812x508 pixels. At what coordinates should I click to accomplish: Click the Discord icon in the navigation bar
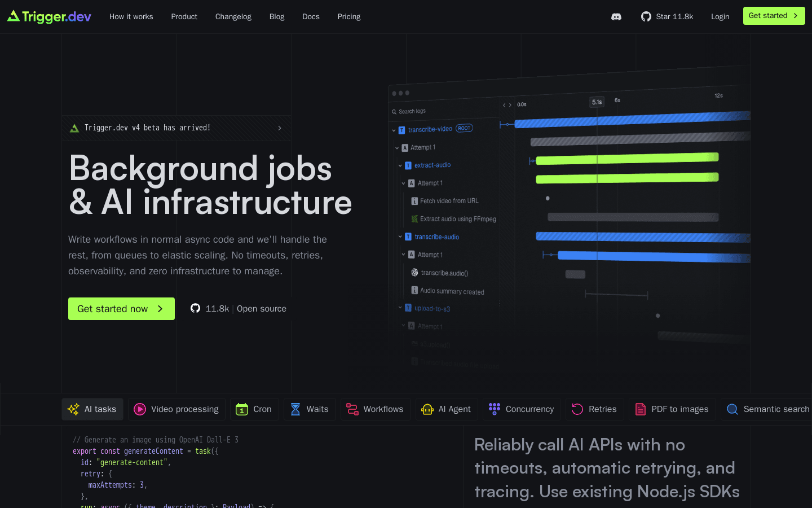(616, 16)
